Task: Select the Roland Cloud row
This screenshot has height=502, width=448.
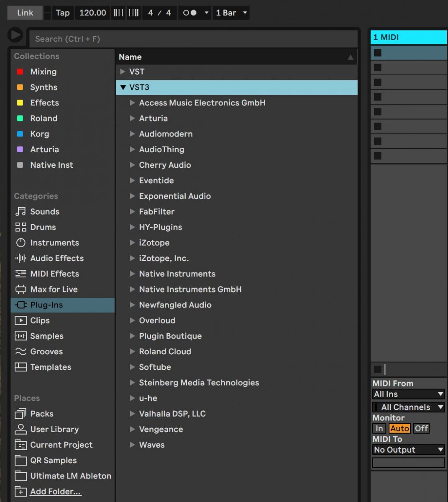Action: point(237,351)
